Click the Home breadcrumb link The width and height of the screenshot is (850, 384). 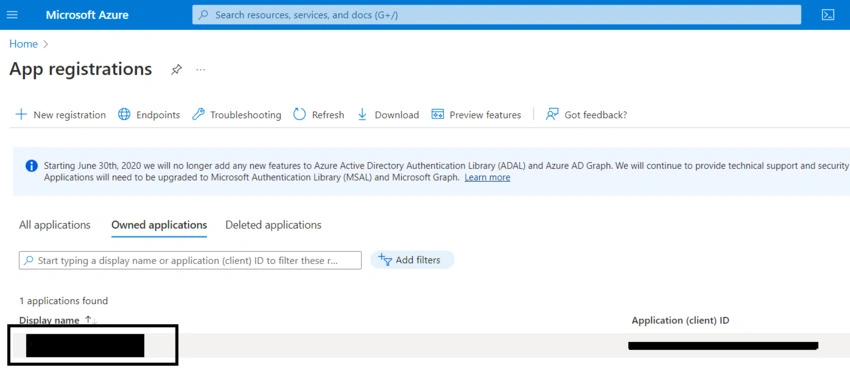[23, 44]
